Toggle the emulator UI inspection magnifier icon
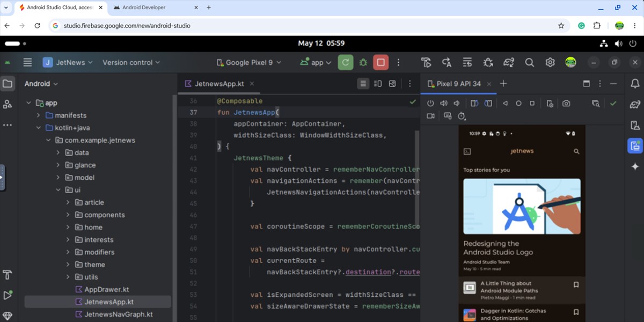The image size is (644, 322). click(596, 103)
